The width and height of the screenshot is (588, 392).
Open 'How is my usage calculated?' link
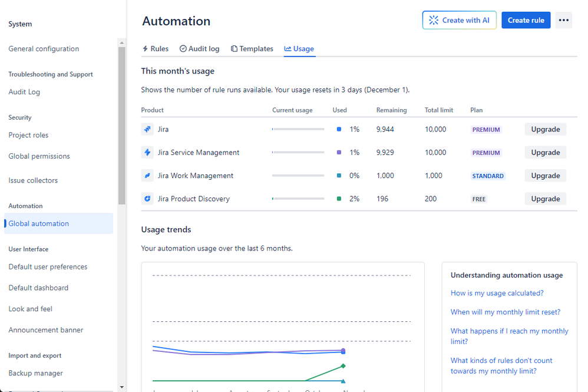click(497, 293)
